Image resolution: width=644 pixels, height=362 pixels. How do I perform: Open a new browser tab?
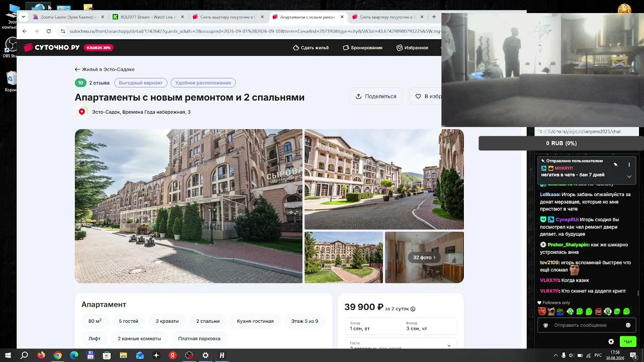[x=434, y=17]
